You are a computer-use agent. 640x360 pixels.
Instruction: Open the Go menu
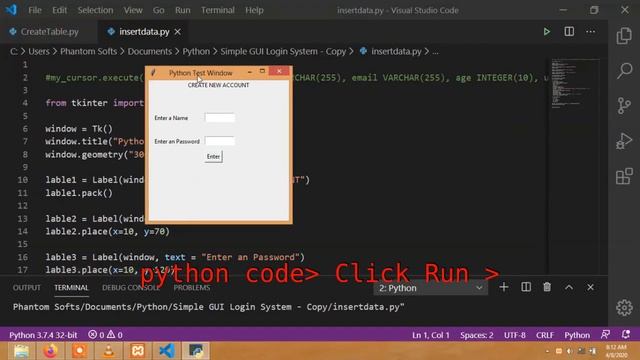click(x=158, y=10)
